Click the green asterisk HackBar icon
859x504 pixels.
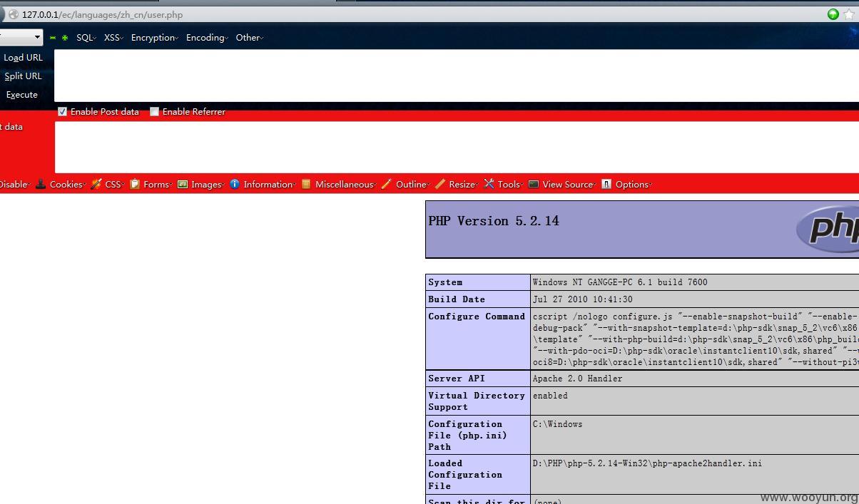click(65, 38)
